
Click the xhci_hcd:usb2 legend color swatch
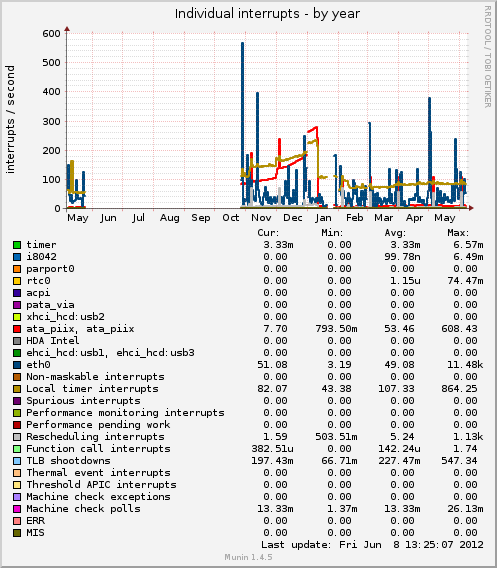(x=17, y=317)
